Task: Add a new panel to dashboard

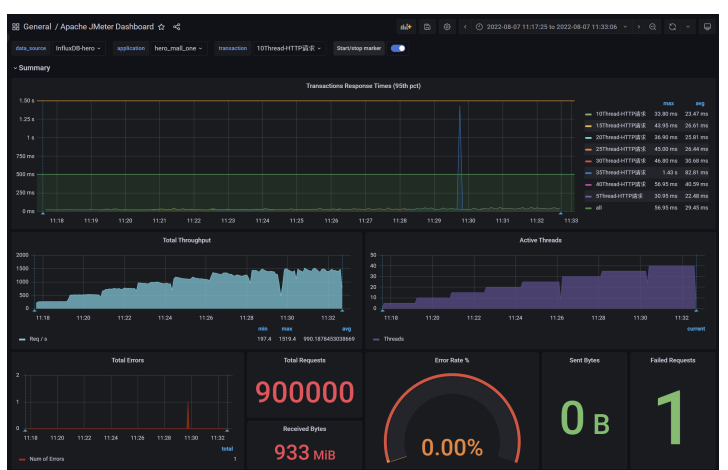Action: [x=406, y=27]
